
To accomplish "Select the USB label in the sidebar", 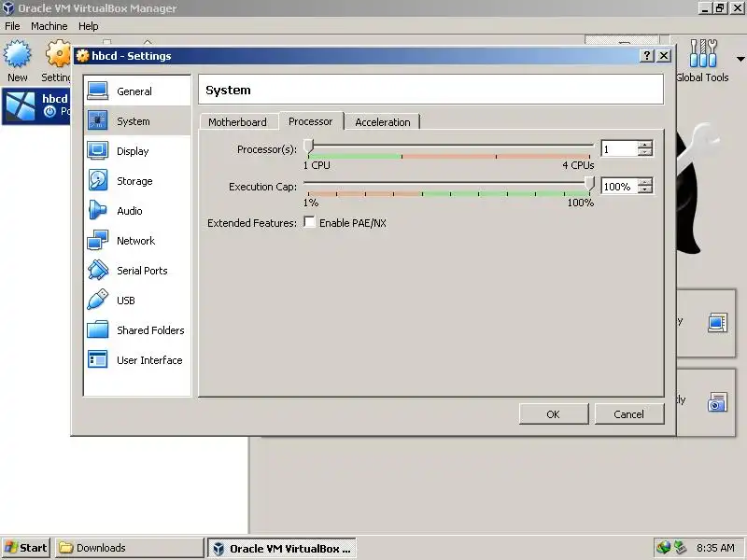I will (x=126, y=301).
